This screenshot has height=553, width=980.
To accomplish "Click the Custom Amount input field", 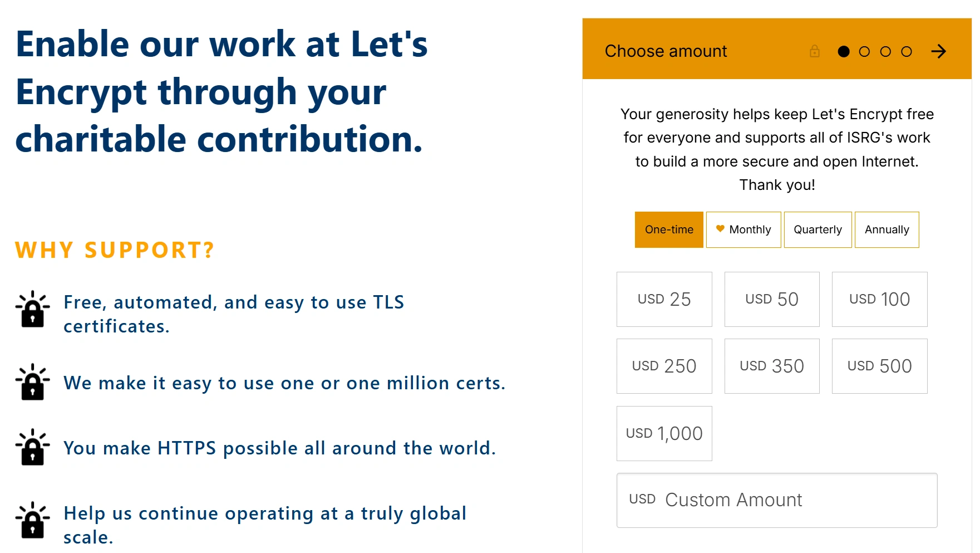I will click(x=777, y=500).
